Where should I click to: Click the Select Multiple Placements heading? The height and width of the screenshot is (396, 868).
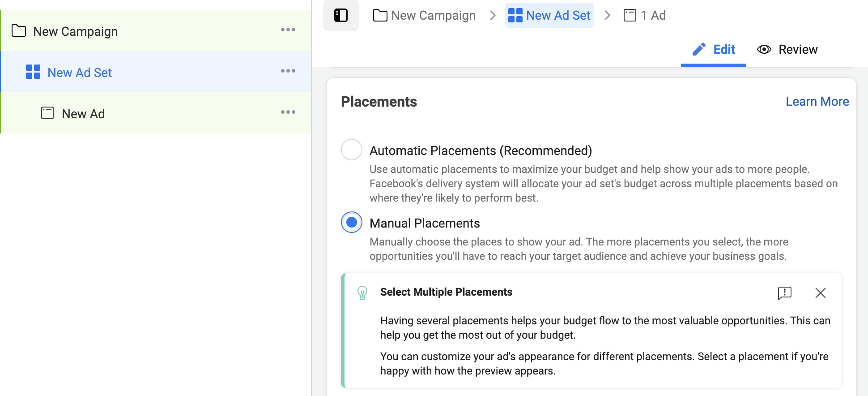446,292
